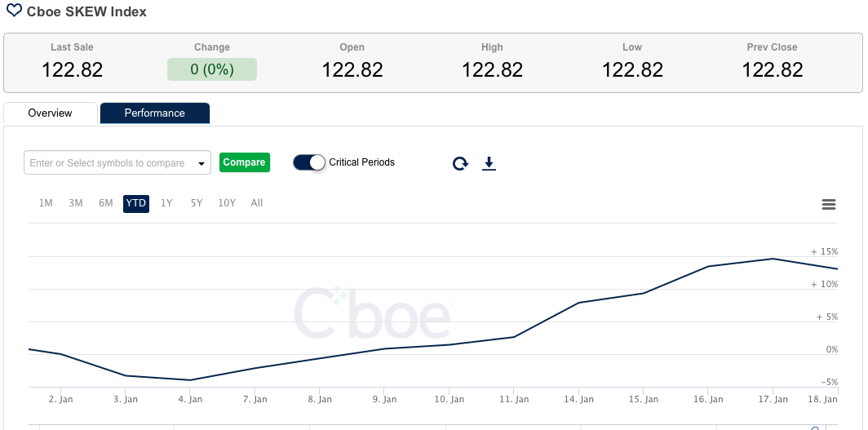This screenshot has height=430, width=868.
Task: Set chart range to 5Y
Action: coord(197,203)
